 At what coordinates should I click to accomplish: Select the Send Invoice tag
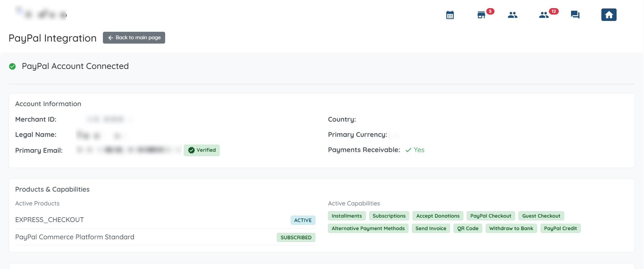tap(430, 228)
